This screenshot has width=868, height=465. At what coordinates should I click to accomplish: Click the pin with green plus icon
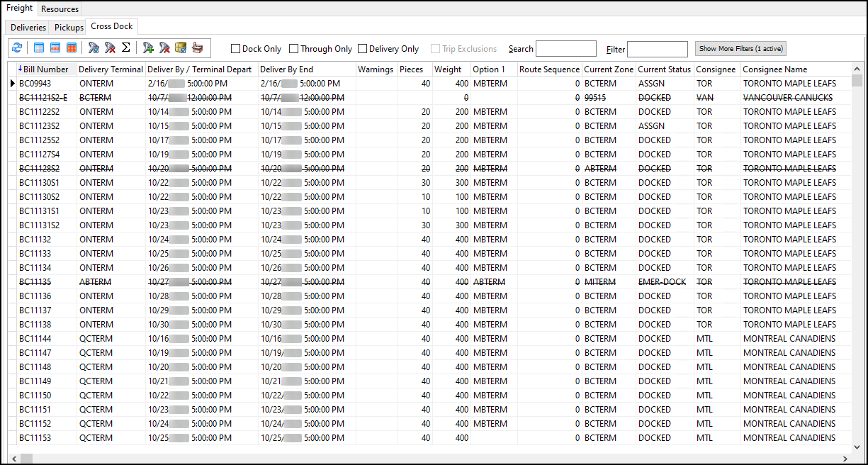147,48
